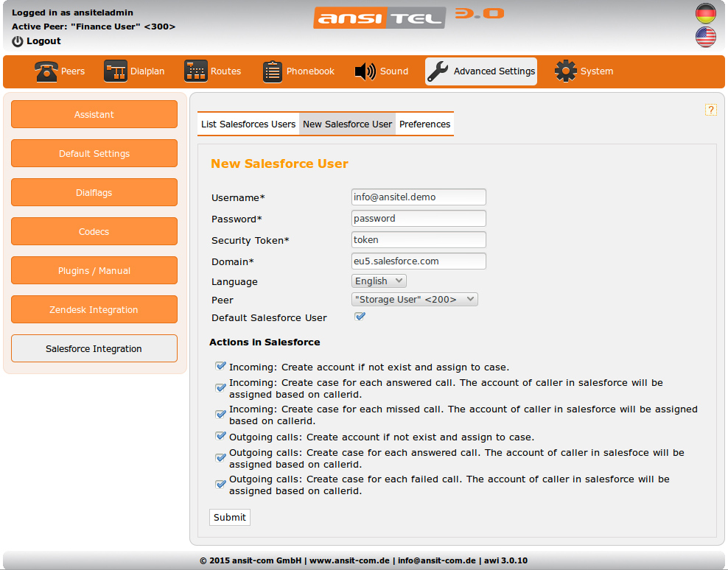This screenshot has height=570, width=728.
Task: Click into the Security Token field
Action: pos(419,240)
